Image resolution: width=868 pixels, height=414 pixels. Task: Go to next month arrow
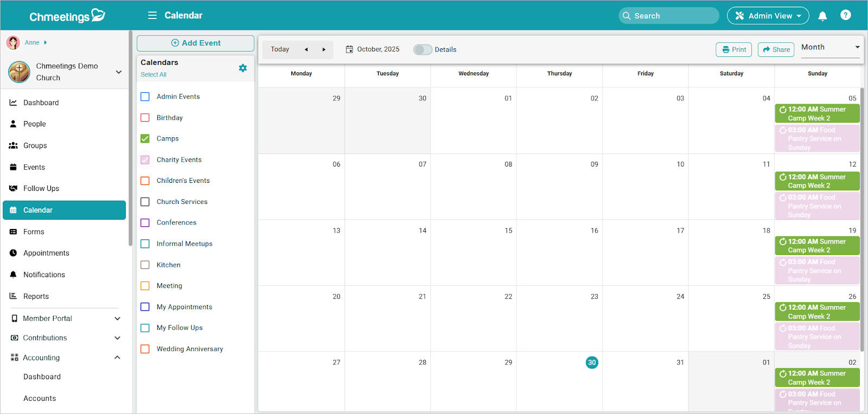(324, 49)
